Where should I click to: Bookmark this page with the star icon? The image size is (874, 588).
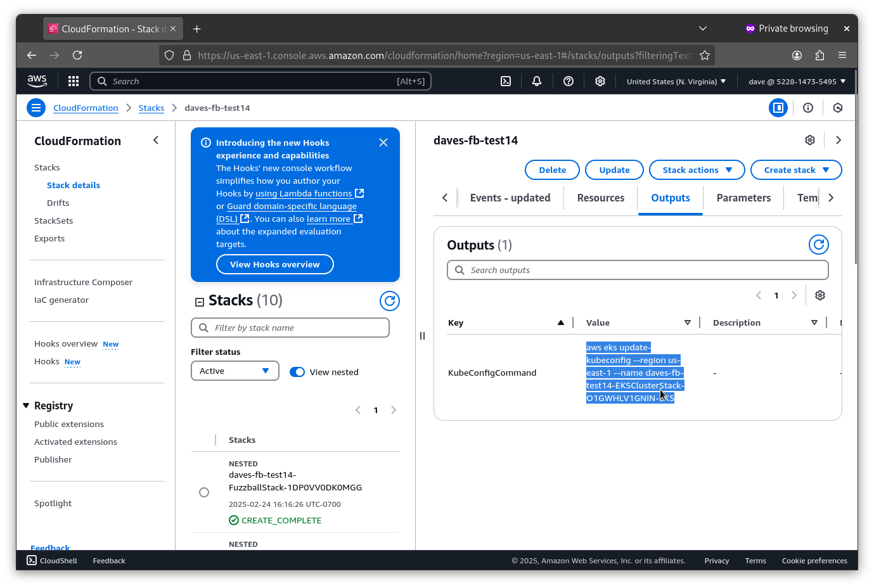tap(705, 55)
